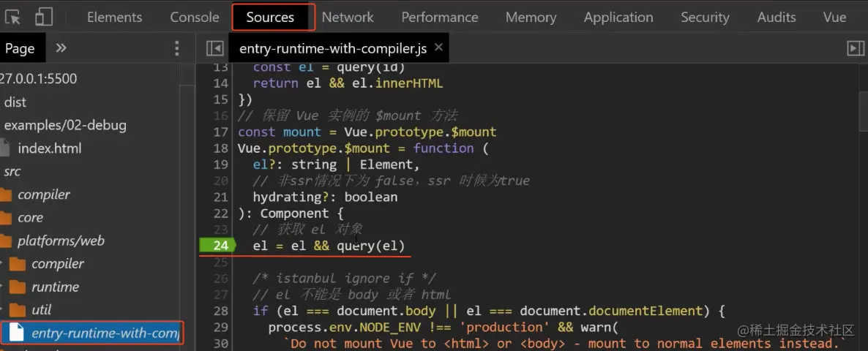This screenshot has height=351, width=868.
Task: Open the Security tab
Action: click(x=705, y=17)
